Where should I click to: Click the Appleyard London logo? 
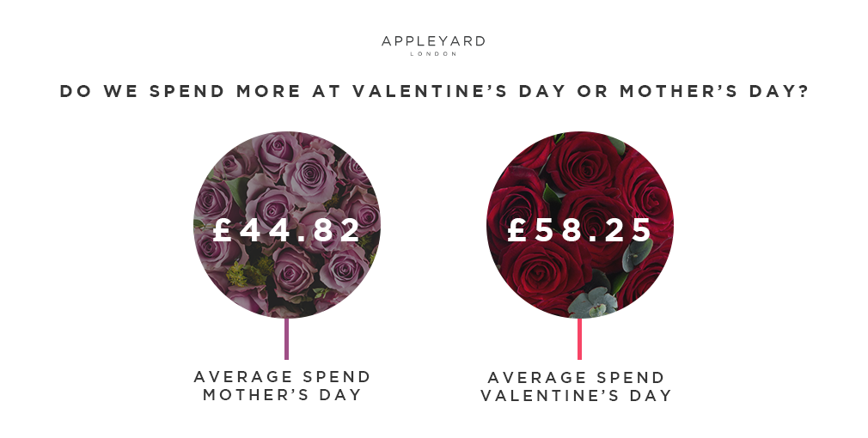(433, 46)
